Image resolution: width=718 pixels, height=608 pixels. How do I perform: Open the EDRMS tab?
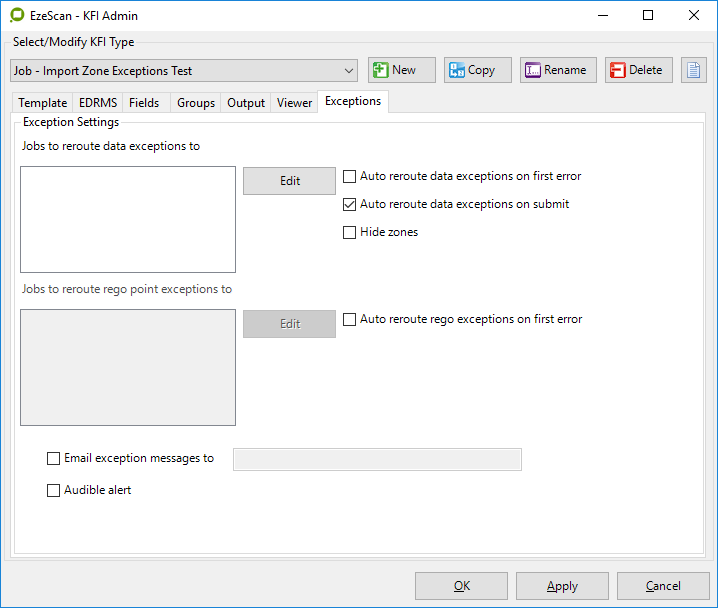point(98,103)
